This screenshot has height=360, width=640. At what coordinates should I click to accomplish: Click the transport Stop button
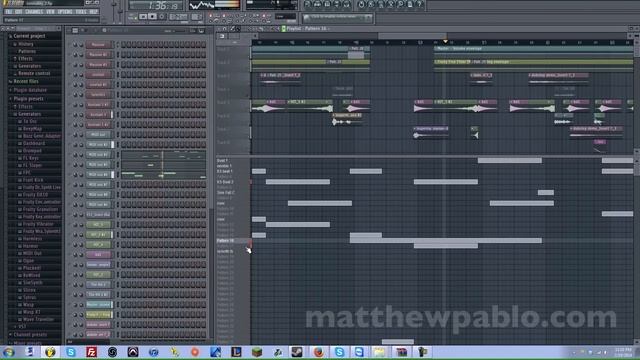(x=152, y=17)
